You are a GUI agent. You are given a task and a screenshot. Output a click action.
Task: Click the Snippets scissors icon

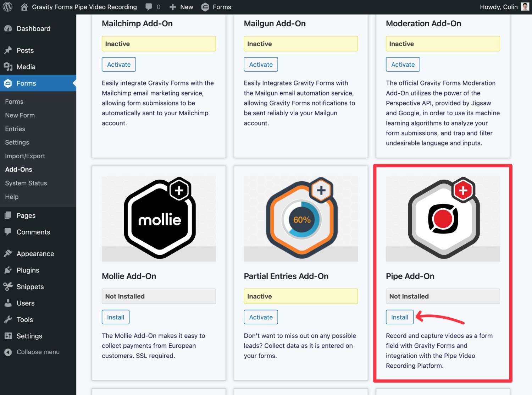(x=8, y=287)
